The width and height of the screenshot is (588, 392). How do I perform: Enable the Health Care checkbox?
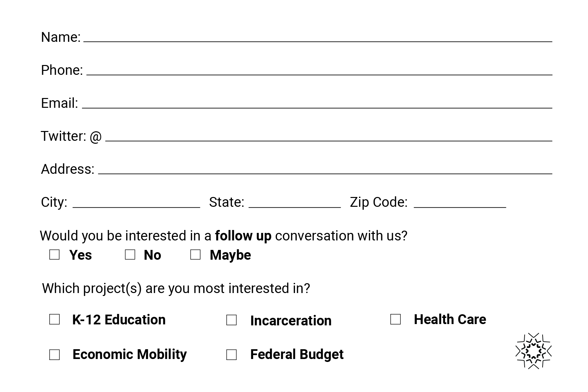click(396, 319)
